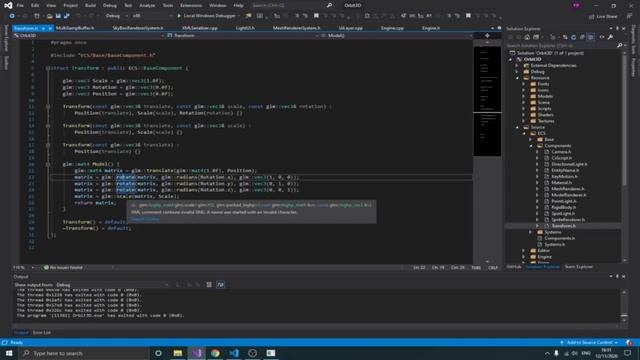This screenshot has height=360, width=640.
Task: Open the File menu
Action: (20, 6)
